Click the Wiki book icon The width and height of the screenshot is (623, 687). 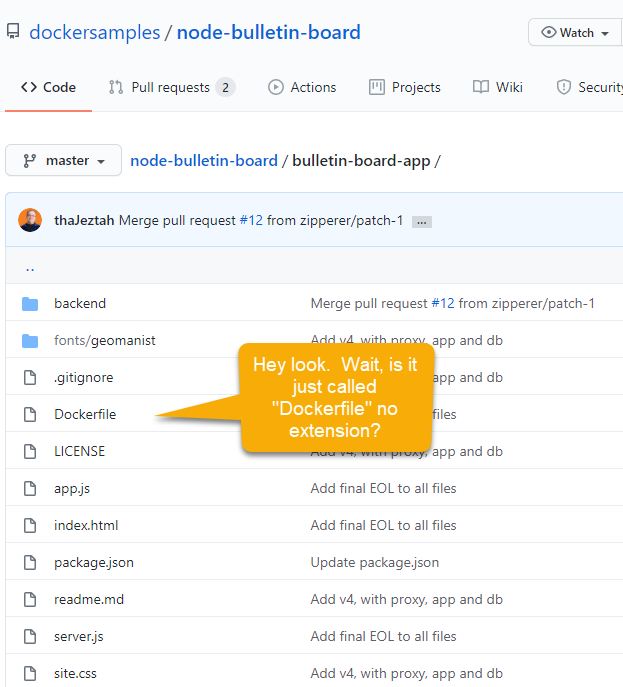tap(481, 87)
